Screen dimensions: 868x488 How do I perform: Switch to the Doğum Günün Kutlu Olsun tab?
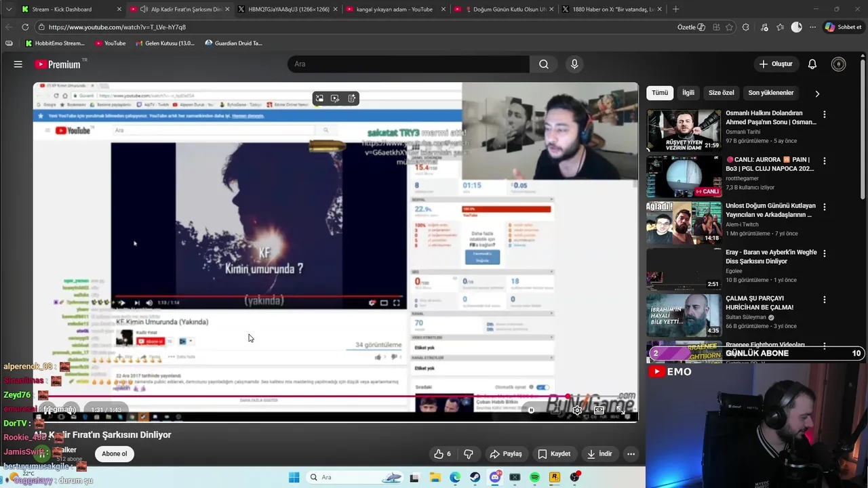[x=504, y=9]
